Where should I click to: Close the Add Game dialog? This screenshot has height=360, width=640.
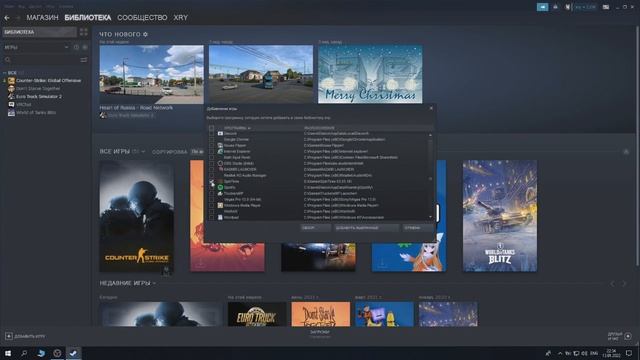coord(431,108)
